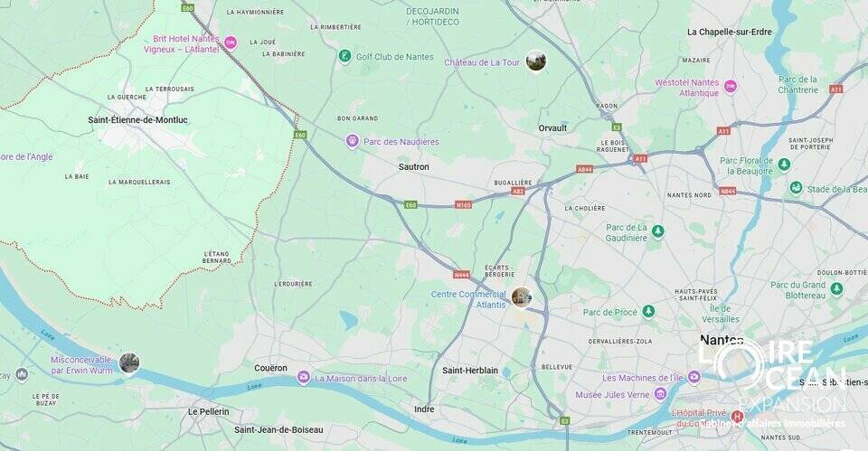
Task: Select the Musée Jules Verne museum icon
Action: 660,394
